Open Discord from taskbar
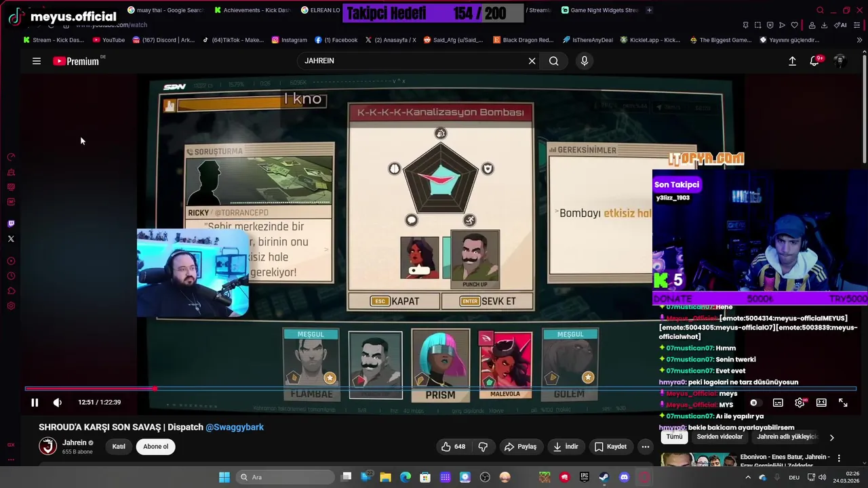The height and width of the screenshot is (488, 868). [624, 477]
